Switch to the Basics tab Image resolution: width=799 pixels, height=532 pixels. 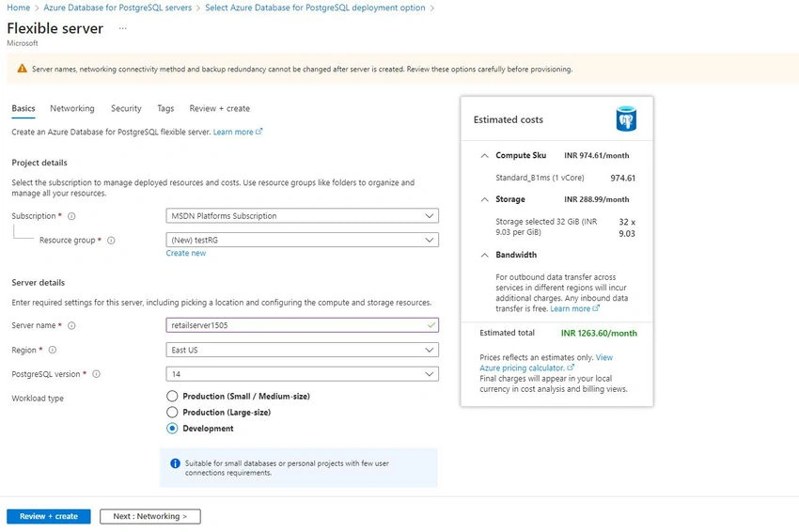(x=23, y=108)
